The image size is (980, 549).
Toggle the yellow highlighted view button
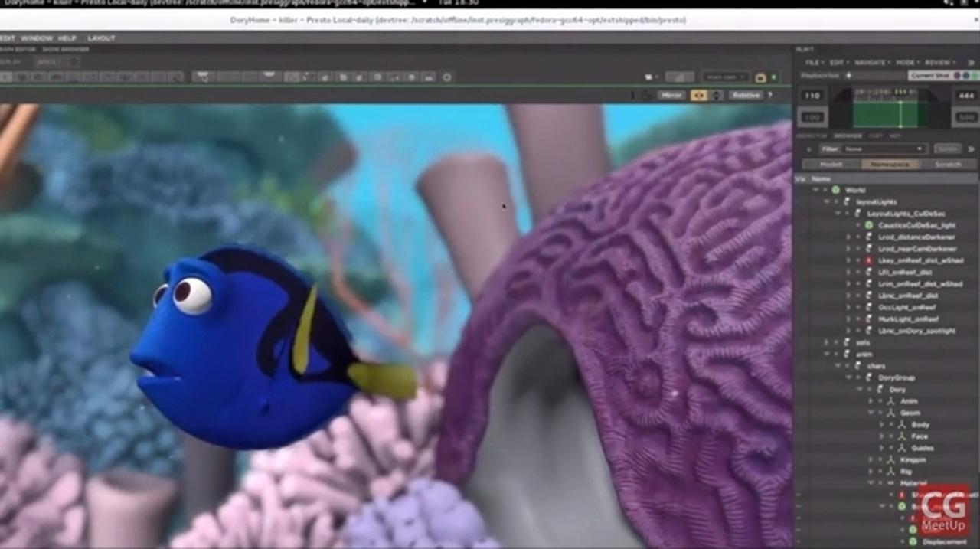(x=698, y=96)
